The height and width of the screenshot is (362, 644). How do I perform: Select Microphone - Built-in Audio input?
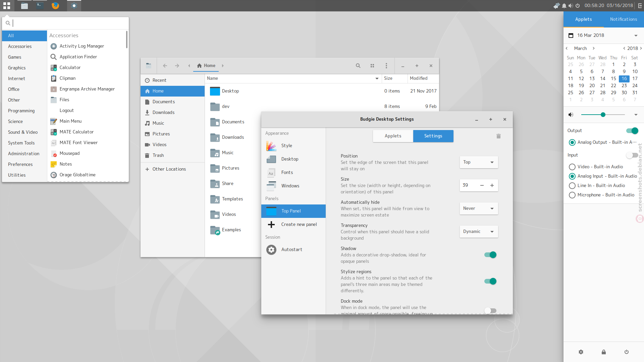point(572,195)
